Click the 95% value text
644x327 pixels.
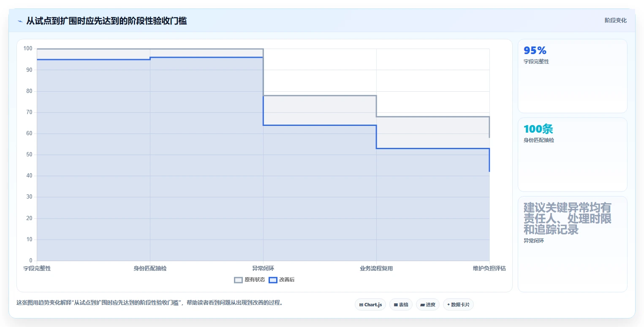tap(535, 51)
